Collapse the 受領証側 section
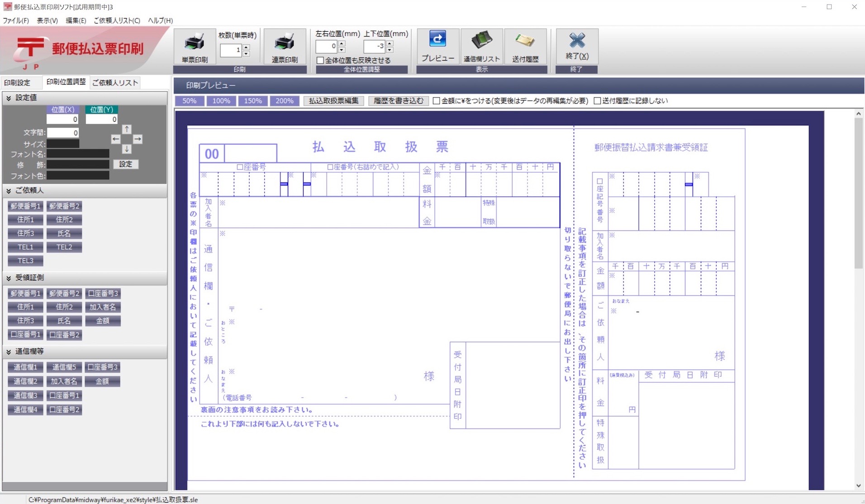Screen dimensions: 865x504 point(9,278)
